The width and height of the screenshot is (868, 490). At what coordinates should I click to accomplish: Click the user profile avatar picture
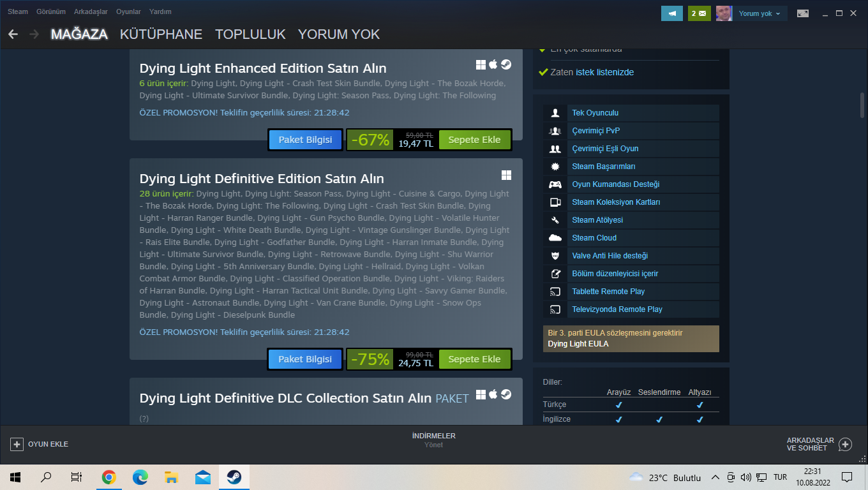tap(724, 13)
